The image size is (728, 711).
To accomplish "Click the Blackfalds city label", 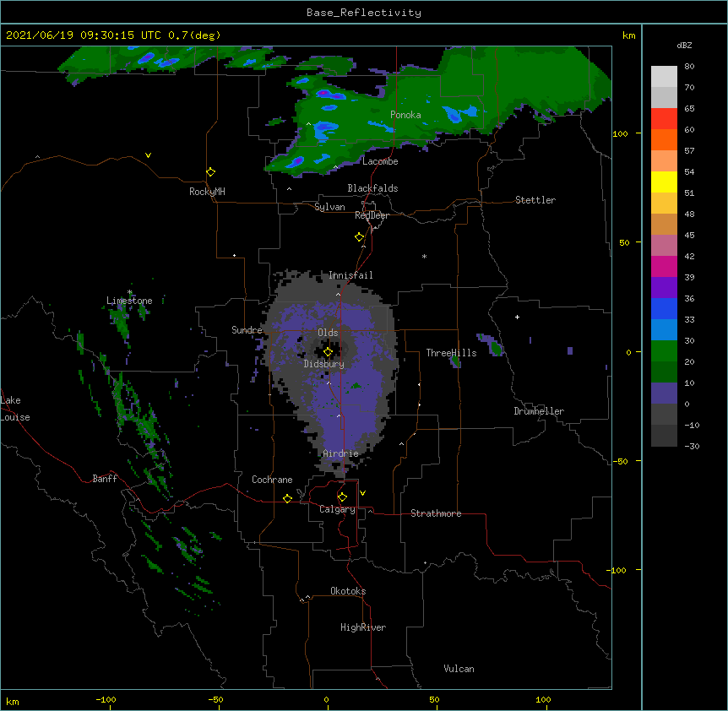I will point(372,188).
